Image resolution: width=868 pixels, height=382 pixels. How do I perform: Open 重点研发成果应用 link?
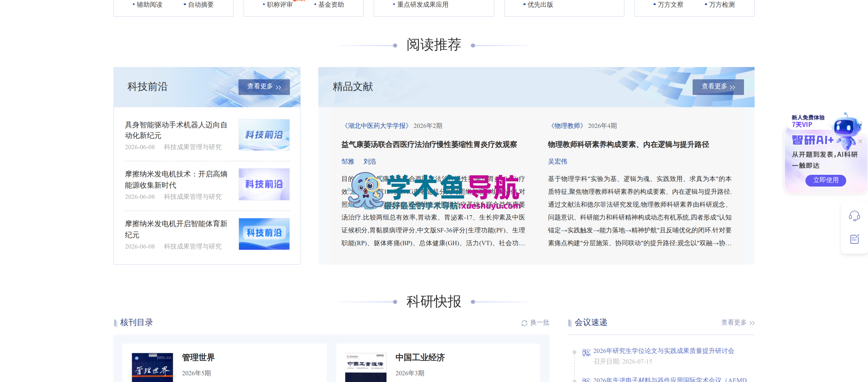423,4
